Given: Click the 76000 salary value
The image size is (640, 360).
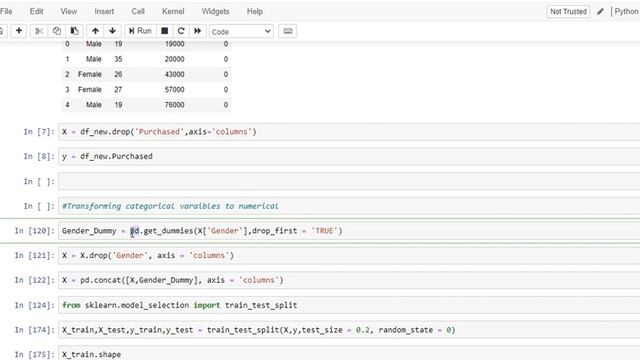Looking at the screenshot, I should tap(174, 105).
